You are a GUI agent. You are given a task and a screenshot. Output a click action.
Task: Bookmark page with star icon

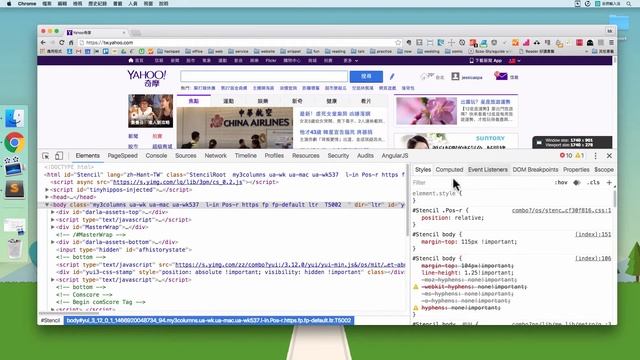[x=398, y=42]
